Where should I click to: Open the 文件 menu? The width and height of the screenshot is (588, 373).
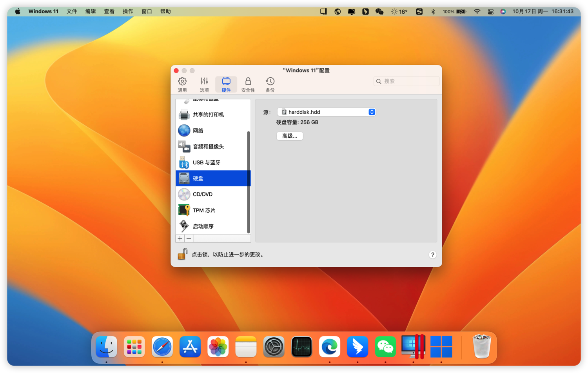[72, 11]
